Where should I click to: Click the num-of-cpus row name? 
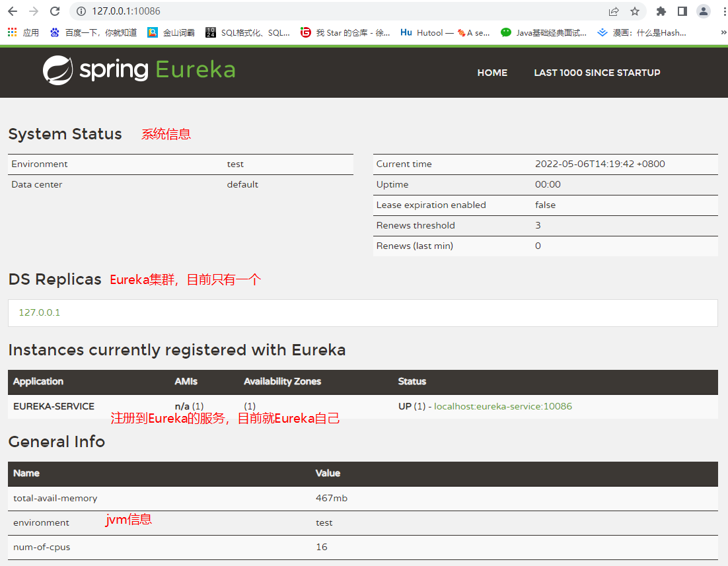click(x=42, y=547)
